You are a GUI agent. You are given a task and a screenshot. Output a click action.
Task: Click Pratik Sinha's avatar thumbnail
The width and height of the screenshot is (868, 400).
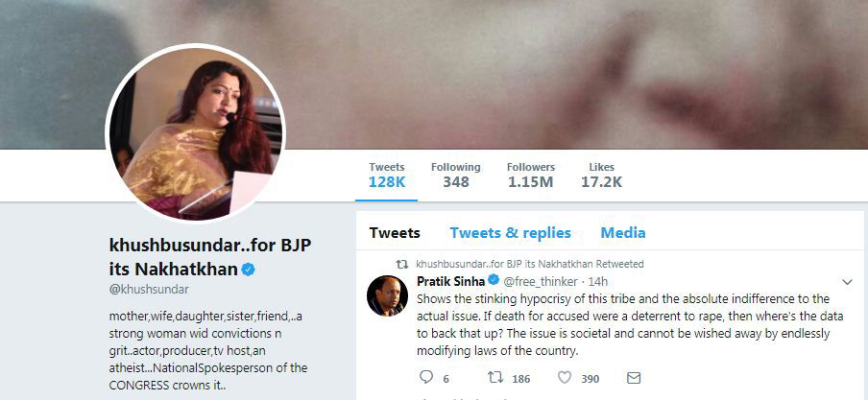[388, 295]
